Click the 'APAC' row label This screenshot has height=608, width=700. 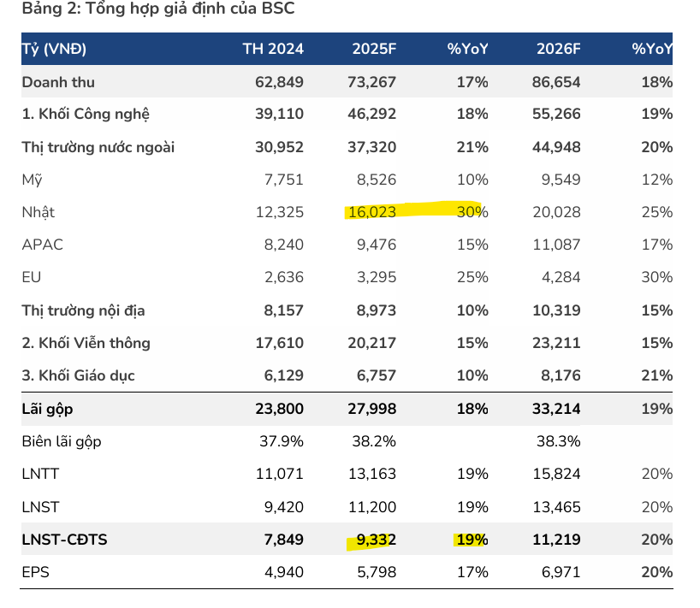click(x=43, y=245)
